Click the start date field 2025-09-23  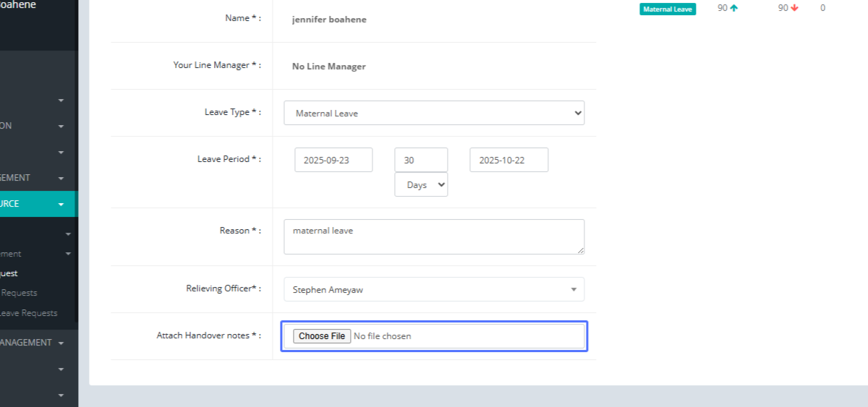[333, 160]
